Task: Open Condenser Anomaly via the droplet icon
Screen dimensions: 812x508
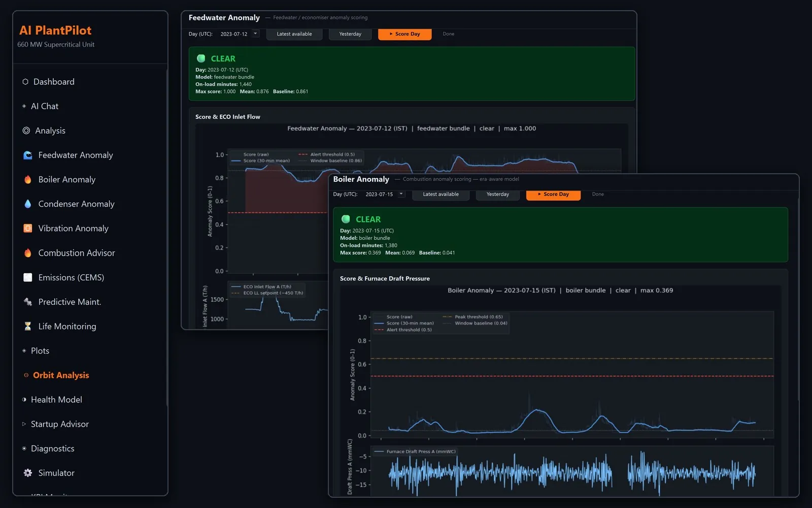Action: tap(28, 204)
